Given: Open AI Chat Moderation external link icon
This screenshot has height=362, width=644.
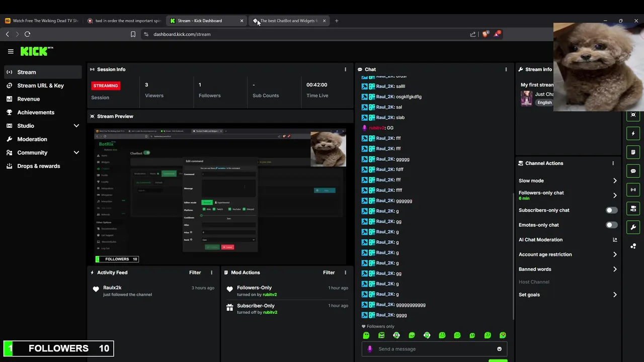Looking at the screenshot, I should (615, 240).
